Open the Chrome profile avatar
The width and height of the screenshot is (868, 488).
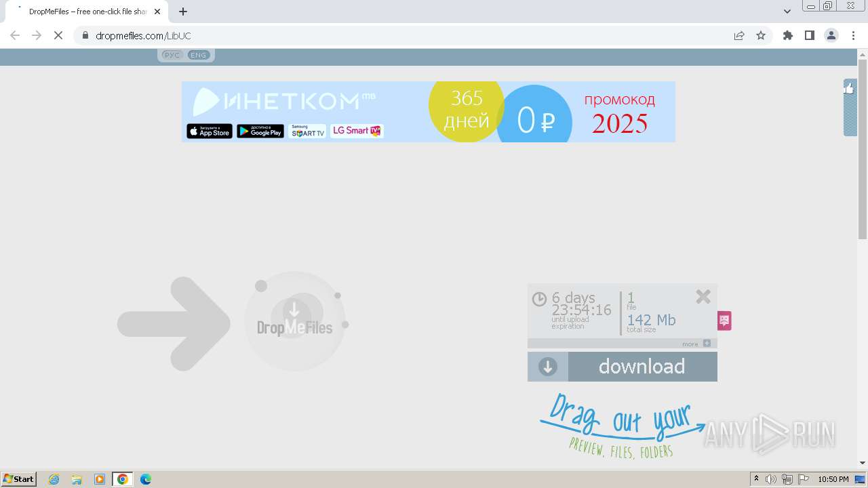coord(831,35)
